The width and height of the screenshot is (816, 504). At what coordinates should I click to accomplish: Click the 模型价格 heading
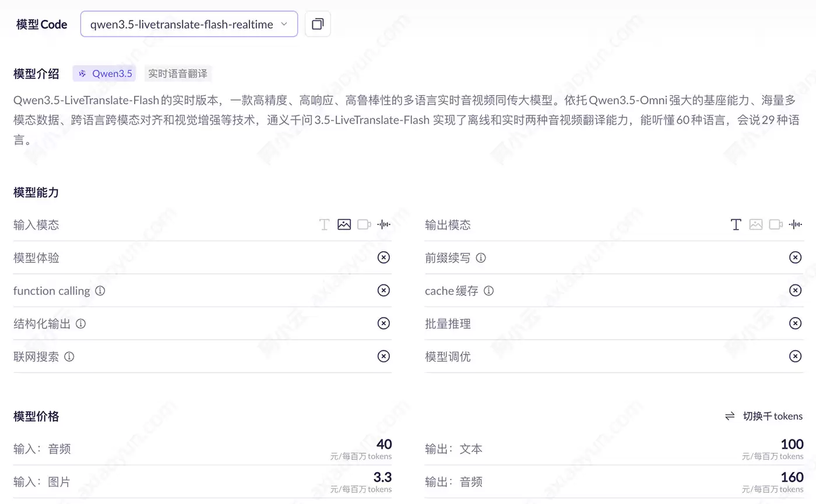click(36, 416)
